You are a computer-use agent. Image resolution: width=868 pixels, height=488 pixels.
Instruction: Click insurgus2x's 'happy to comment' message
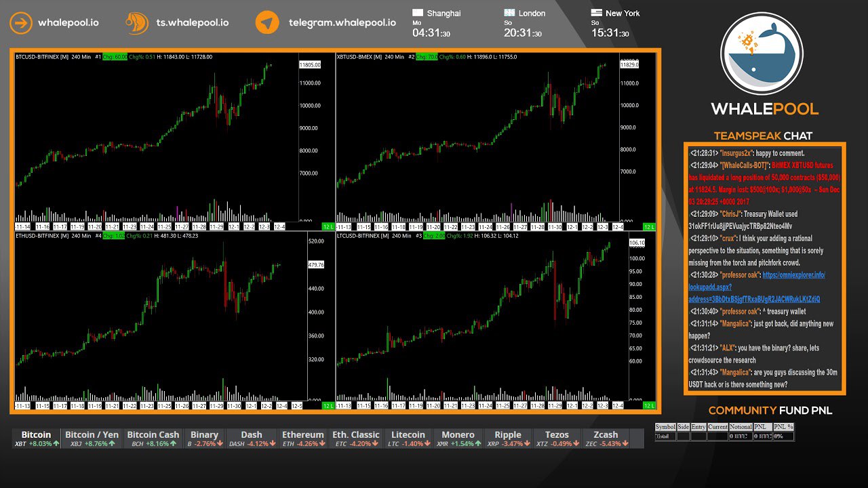point(747,153)
